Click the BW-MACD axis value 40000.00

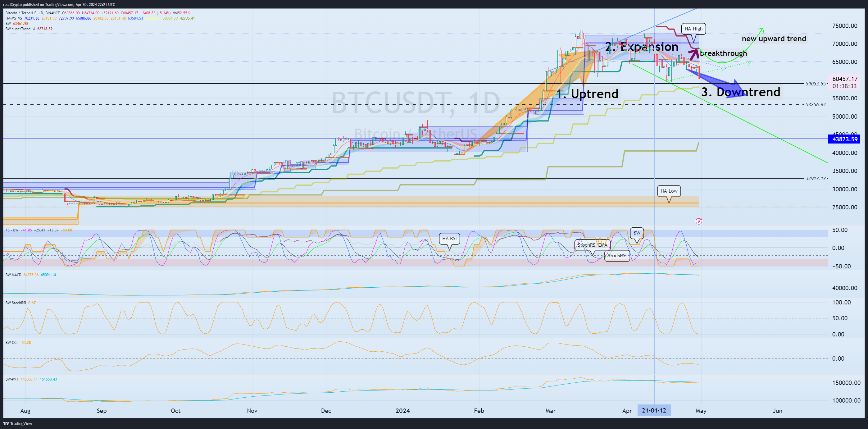(845, 288)
